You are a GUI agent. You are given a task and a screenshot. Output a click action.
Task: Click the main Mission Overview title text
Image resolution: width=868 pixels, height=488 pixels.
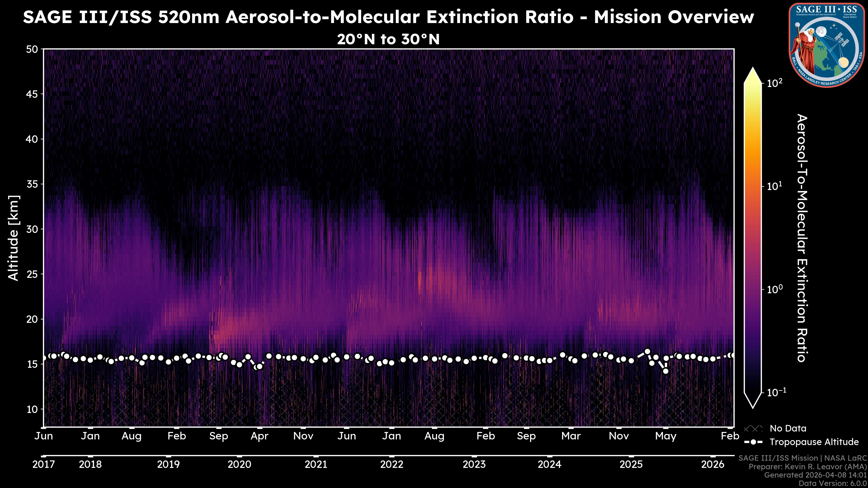[x=388, y=17]
